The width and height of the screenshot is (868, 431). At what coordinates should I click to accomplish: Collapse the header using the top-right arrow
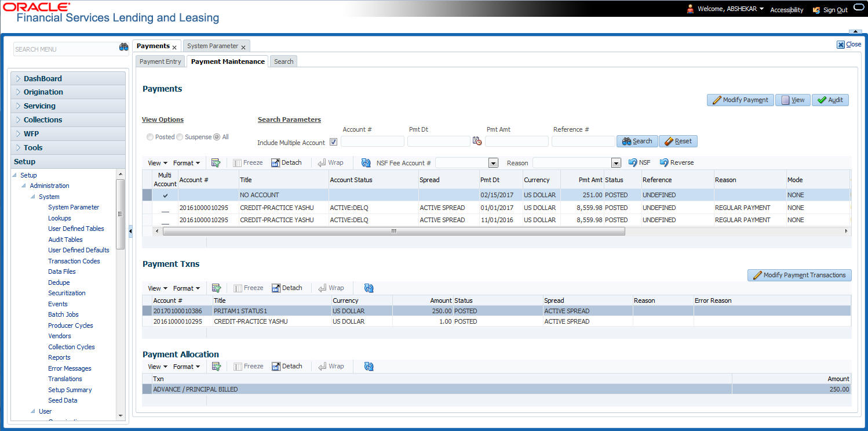(x=855, y=32)
